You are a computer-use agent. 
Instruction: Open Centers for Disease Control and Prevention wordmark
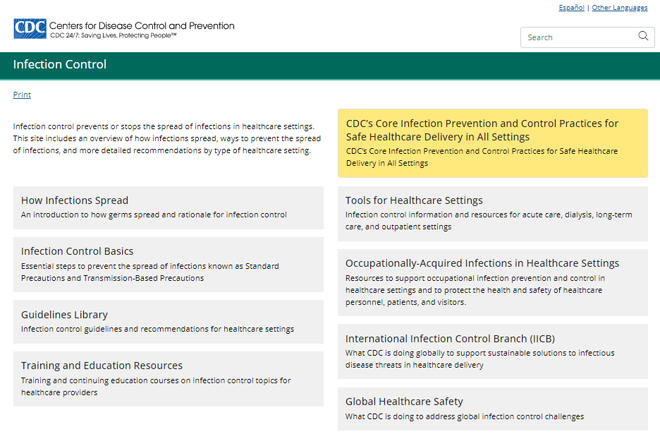coord(142,26)
